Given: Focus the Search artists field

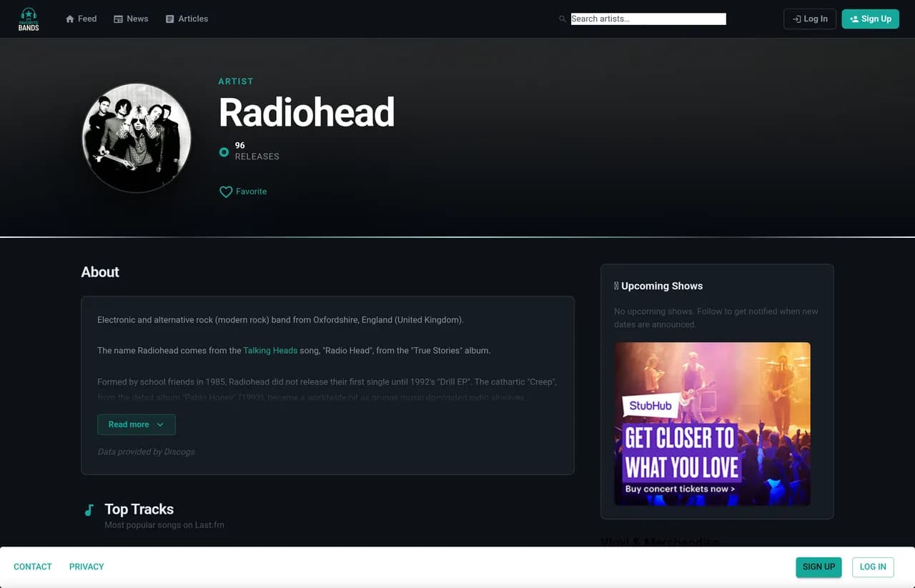Looking at the screenshot, I should tap(648, 19).
